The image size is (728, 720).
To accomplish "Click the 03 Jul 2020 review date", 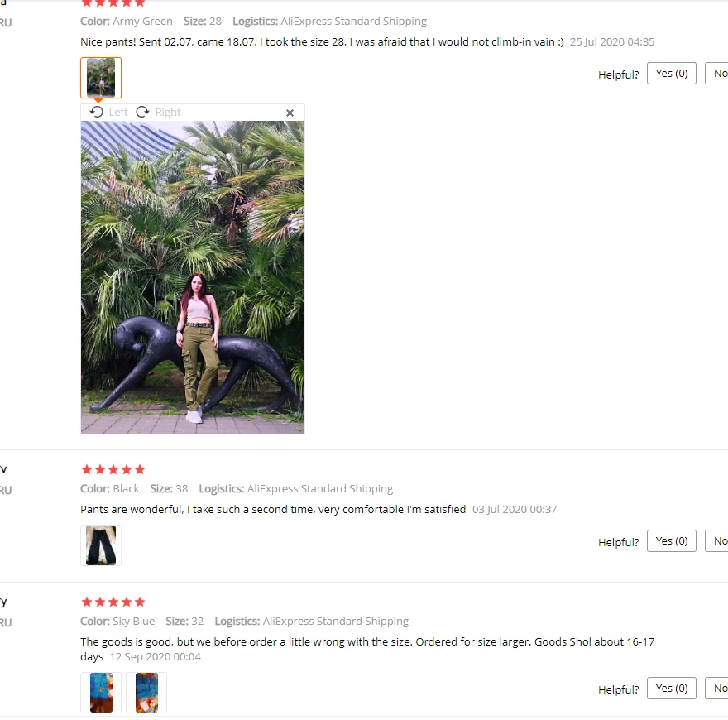I will [x=515, y=510].
